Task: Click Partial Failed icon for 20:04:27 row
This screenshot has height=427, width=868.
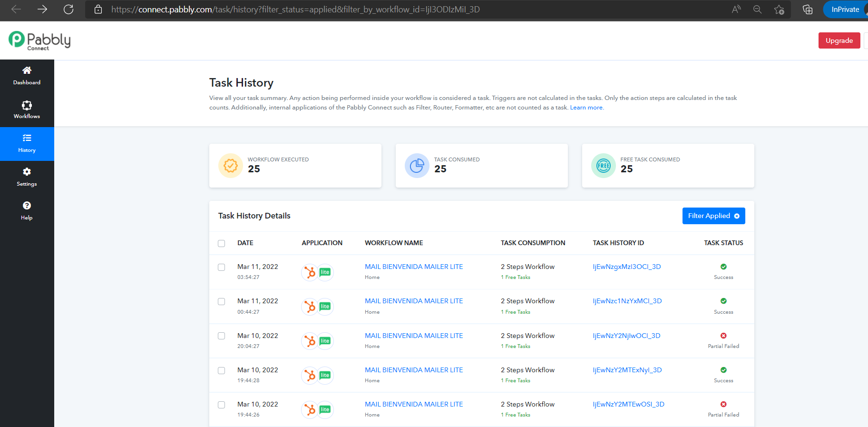Action: coord(723,336)
